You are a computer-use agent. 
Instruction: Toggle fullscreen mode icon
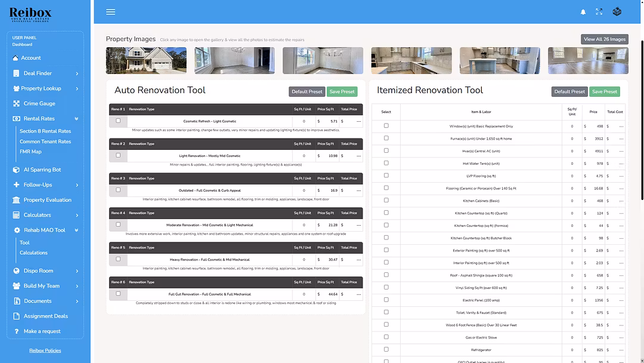[599, 12]
